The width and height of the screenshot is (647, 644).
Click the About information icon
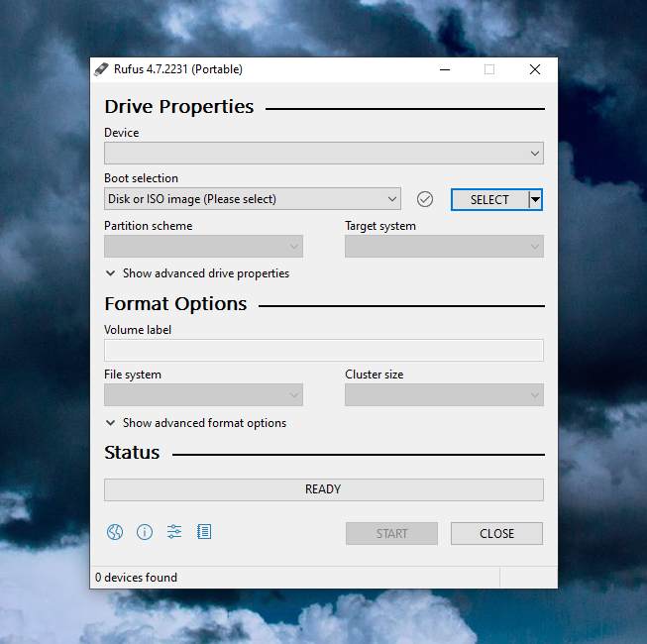coord(145,532)
